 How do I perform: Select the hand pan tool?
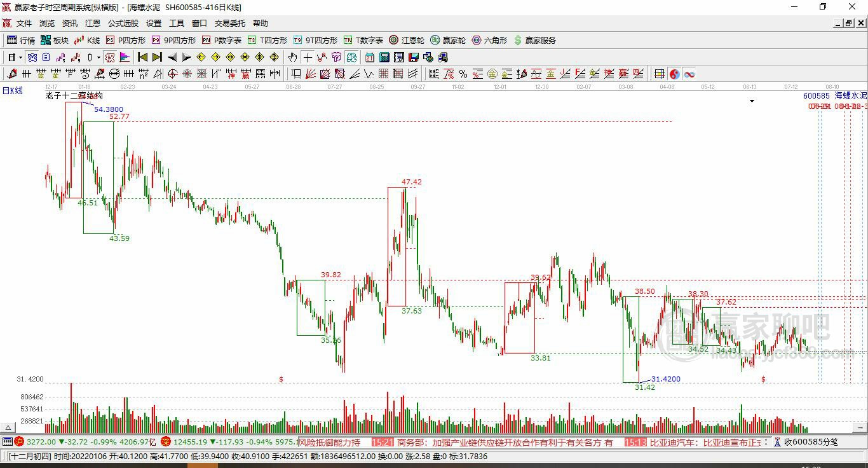click(x=292, y=57)
